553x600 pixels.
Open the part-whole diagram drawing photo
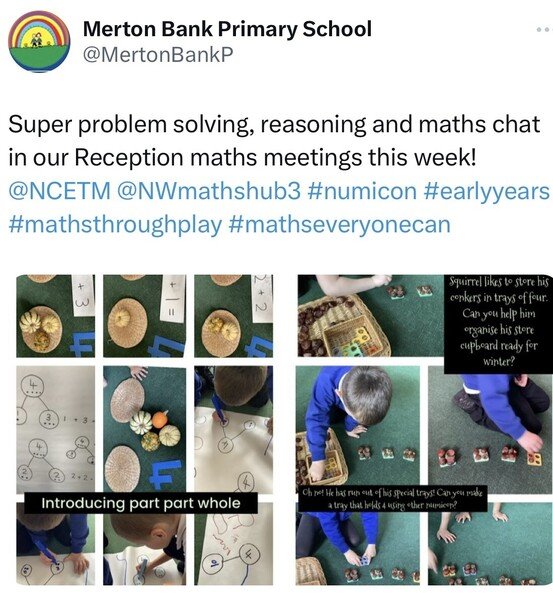click(x=55, y=429)
